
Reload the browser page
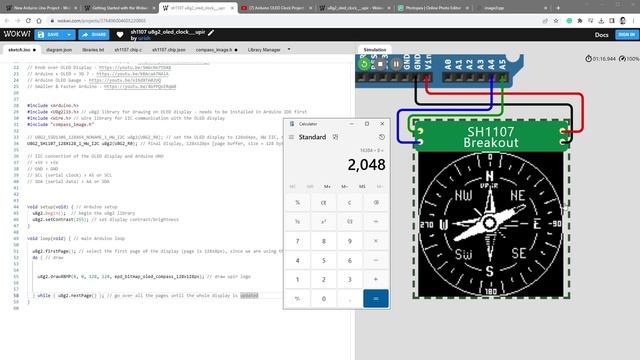(28, 20)
